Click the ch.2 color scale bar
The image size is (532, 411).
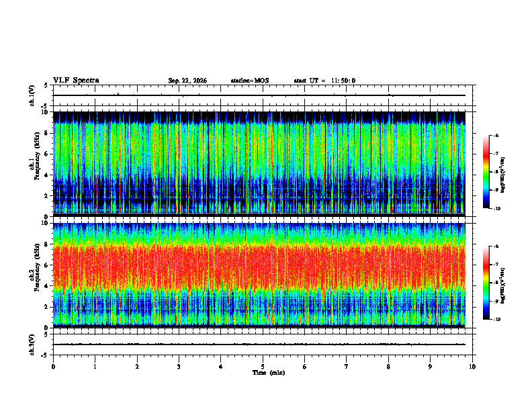(486, 283)
